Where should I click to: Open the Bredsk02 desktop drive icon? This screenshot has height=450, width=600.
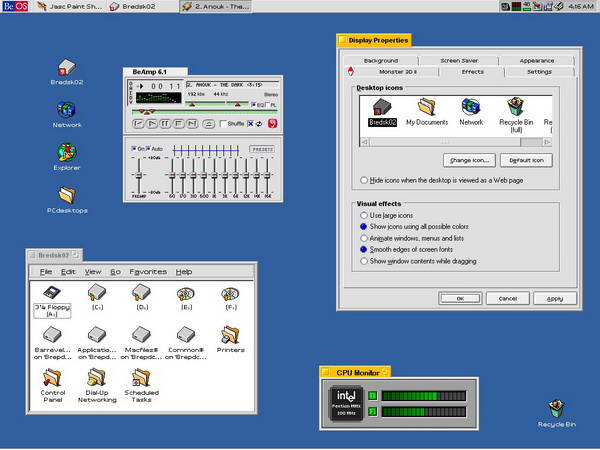pyautogui.click(x=67, y=67)
